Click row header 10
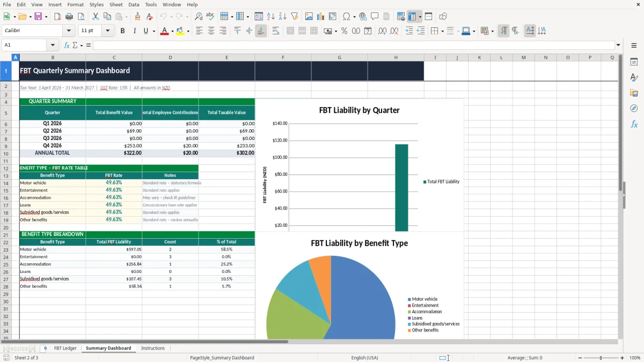 (6, 153)
